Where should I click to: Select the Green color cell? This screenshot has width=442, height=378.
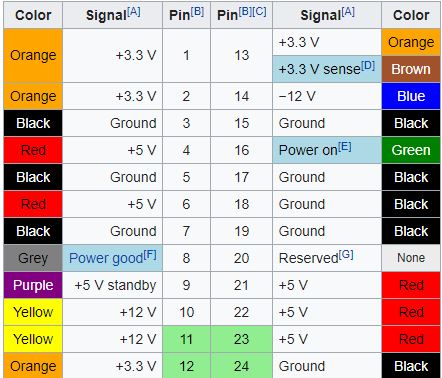pyautogui.click(x=411, y=150)
